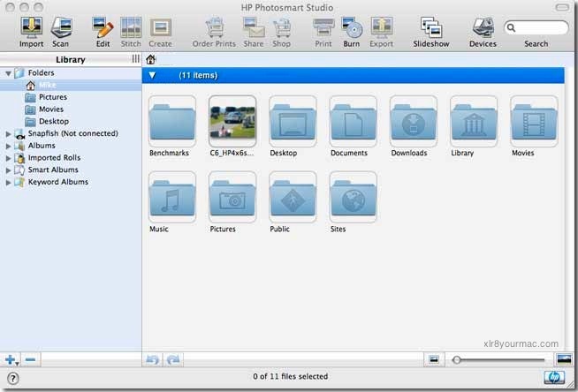Viewport: 578px width, 392px height.
Task: Select the Music folder thumbnail
Action: click(172, 197)
